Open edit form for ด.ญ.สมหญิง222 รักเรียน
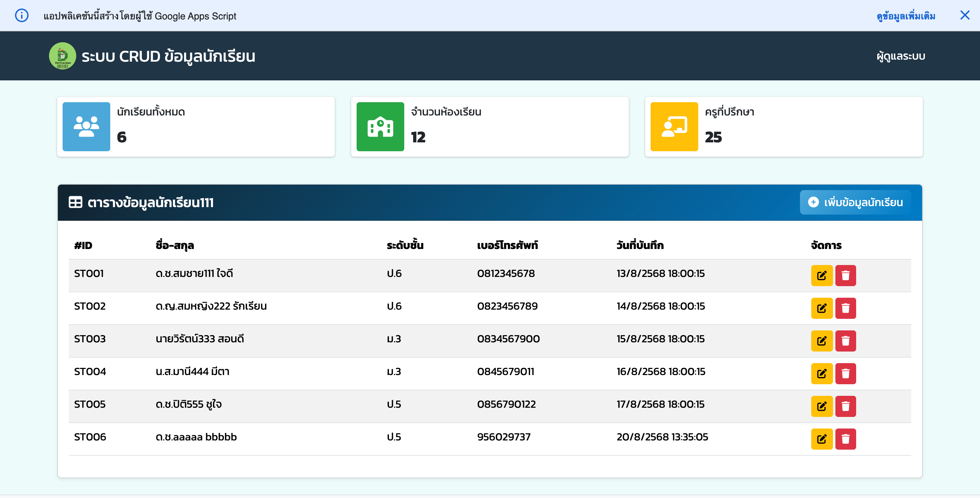980x498 pixels. click(x=821, y=308)
